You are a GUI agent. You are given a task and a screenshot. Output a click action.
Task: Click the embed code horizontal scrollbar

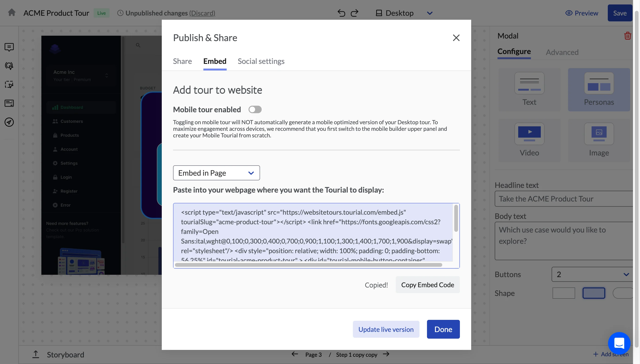(x=308, y=265)
